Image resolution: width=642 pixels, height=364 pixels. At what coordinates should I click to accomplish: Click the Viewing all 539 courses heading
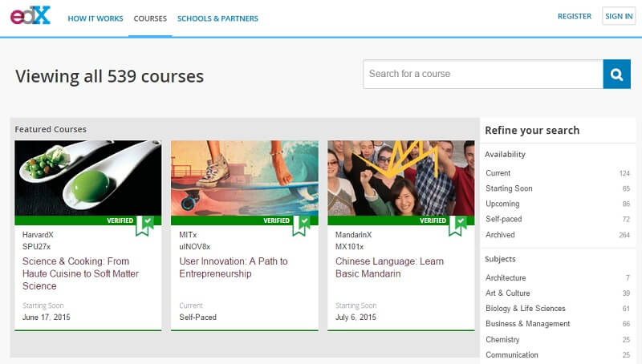click(110, 76)
